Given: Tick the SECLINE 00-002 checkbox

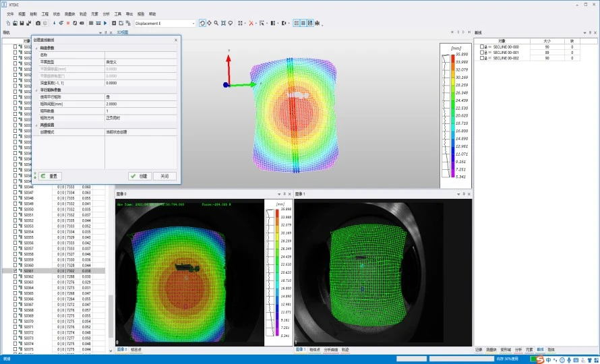Looking at the screenshot, I should [482, 58].
